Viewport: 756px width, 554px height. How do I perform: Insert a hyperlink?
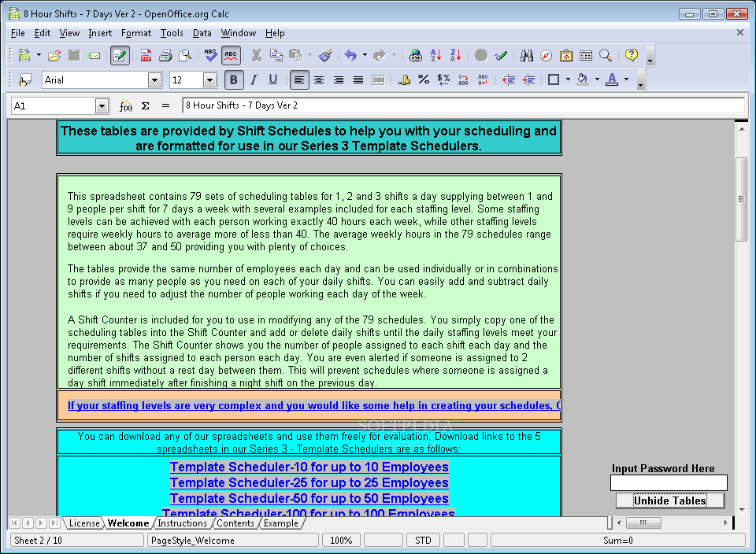pyautogui.click(x=416, y=55)
